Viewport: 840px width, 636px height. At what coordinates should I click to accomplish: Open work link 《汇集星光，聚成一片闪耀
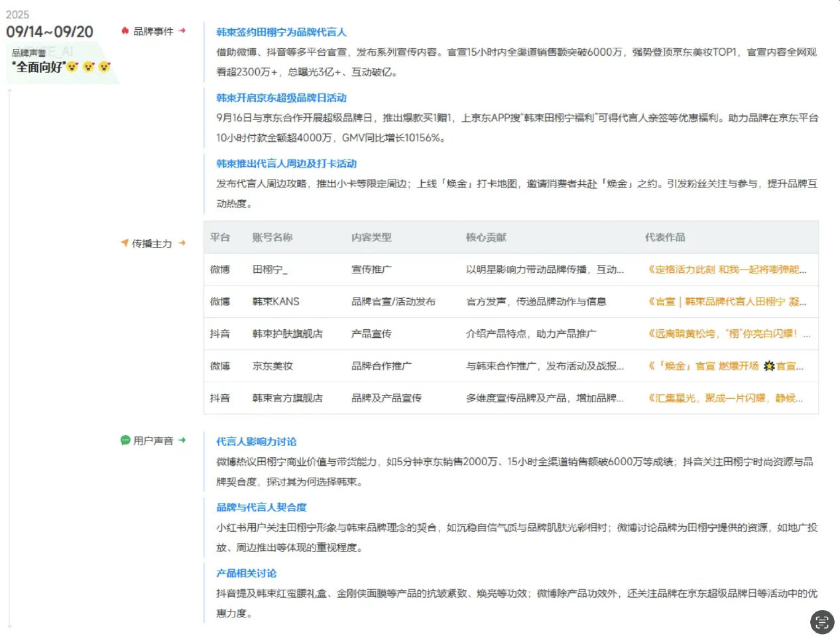pyautogui.click(x=725, y=398)
